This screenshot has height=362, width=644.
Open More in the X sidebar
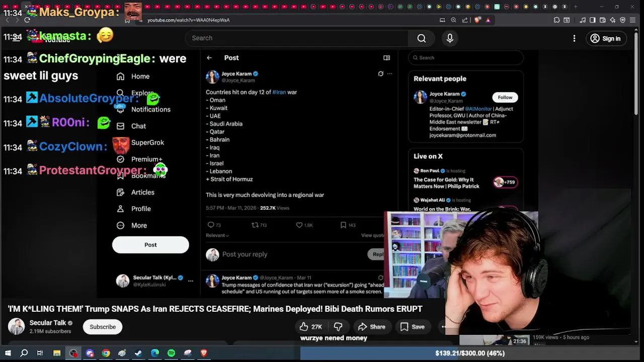[x=131, y=225]
